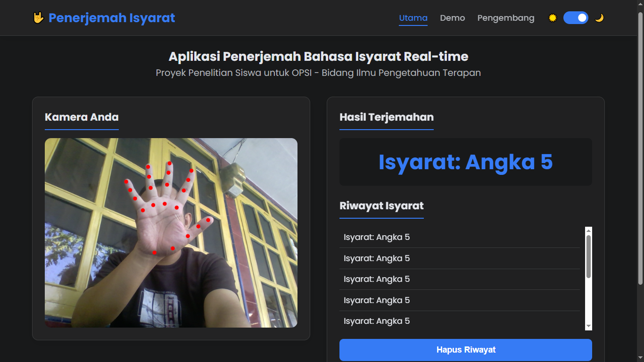Click the Kamera Anda section heading
This screenshot has height=362, width=644.
(x=81, y=117)
